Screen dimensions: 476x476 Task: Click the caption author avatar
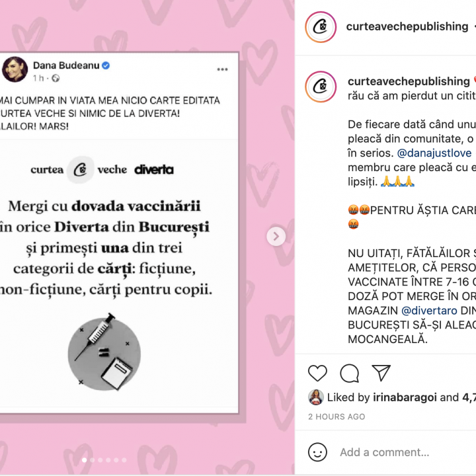pyautogui.click(x=321, y=87)
